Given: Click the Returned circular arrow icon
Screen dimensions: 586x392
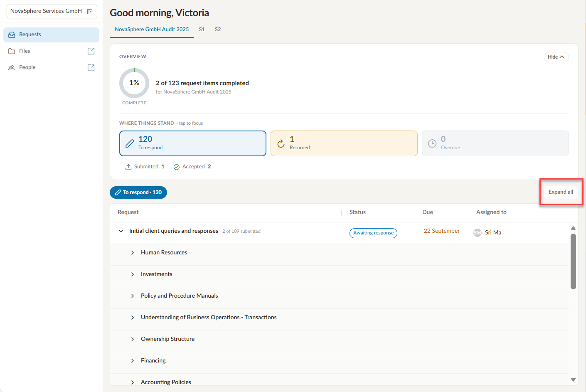Looking at the screenshot, I should tap(281, 143).
